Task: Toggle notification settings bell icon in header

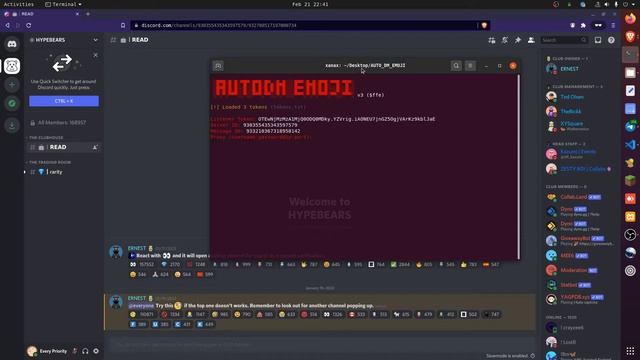Action: click(x=505, y=40)
